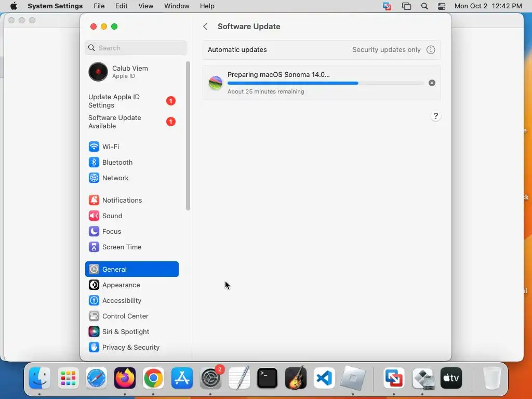Click the sidebar Search field

coord(136,48)
